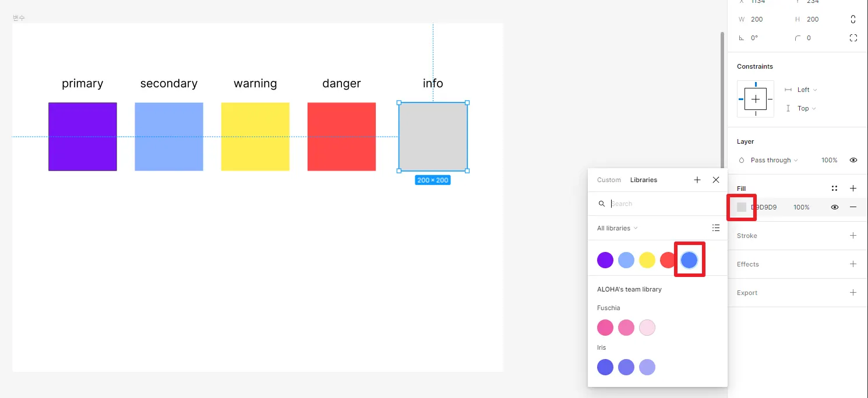Switch library colors to list view
The image size is (868, 398).
tap(715, 228)
